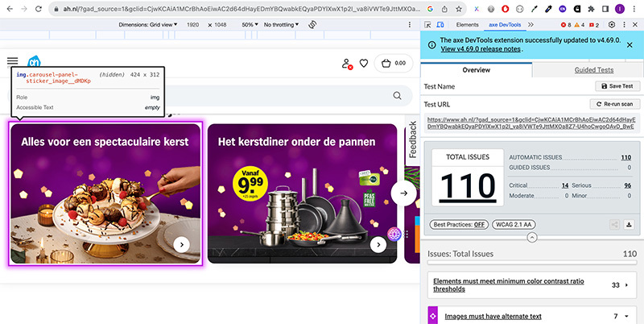
Task: Open the Dimensions Grid view dropdown
Action: click(x=149, y=25)
